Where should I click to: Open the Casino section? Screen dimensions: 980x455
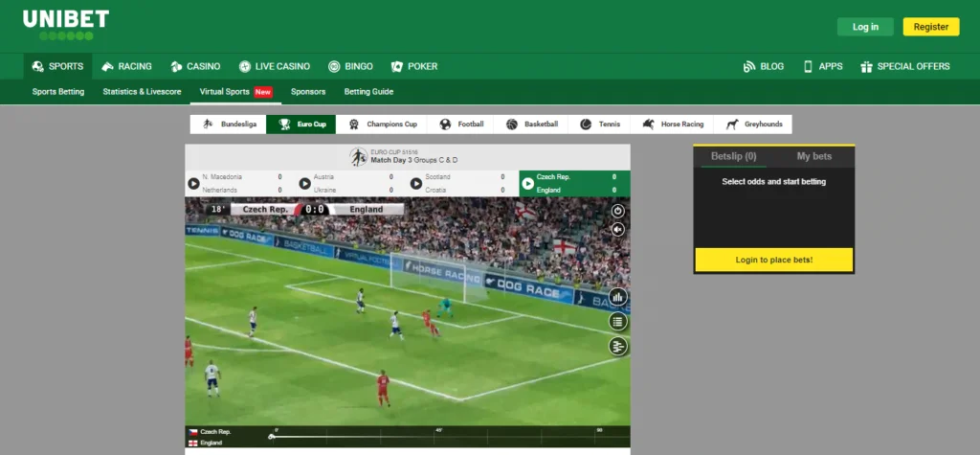click(x=195, y=66)
